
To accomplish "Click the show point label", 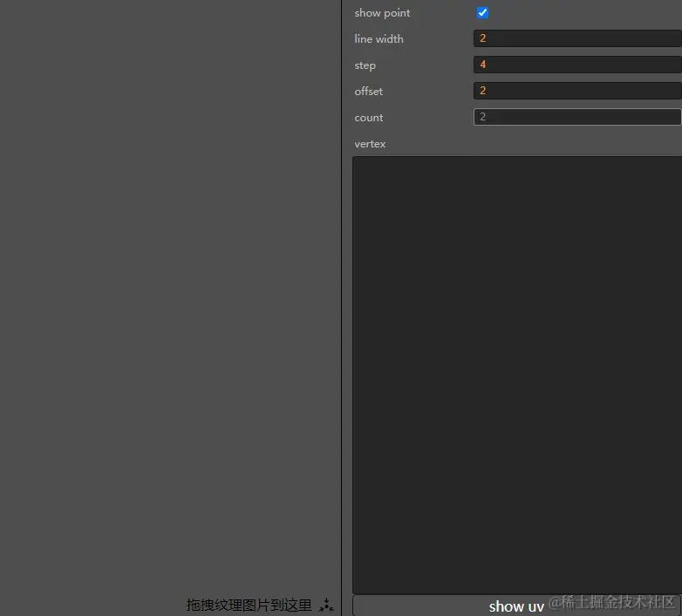I will click(x=382, y=13).
